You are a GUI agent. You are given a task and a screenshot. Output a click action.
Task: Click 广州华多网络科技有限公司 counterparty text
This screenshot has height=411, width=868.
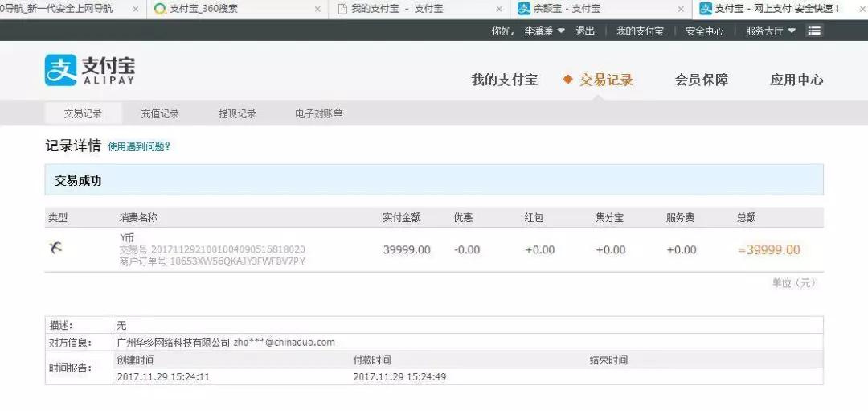[174, 343]
